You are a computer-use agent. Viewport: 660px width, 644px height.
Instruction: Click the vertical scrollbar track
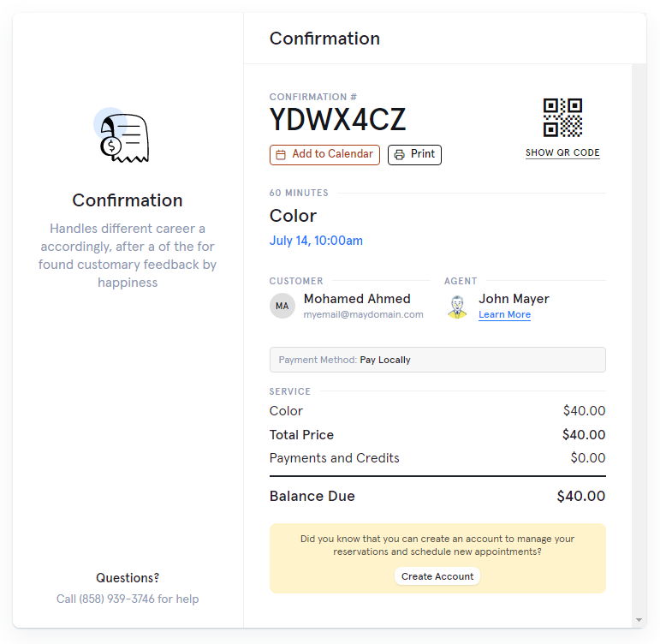pos(639,343)
